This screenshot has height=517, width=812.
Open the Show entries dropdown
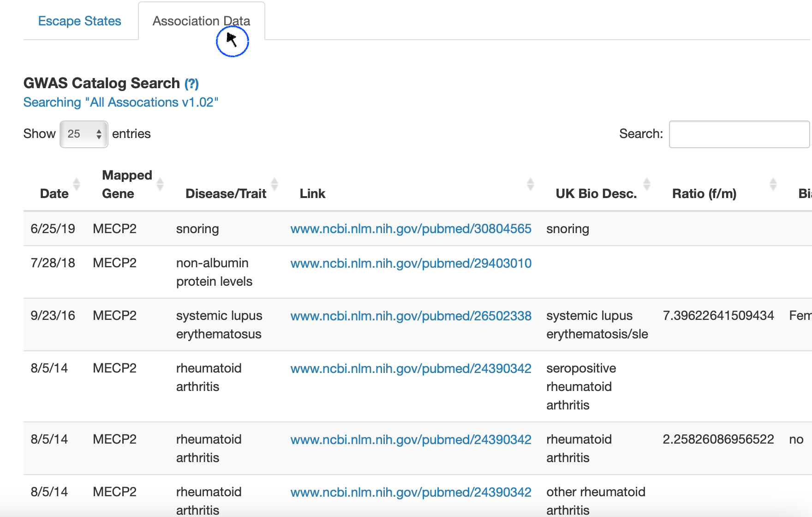(84, 134)
